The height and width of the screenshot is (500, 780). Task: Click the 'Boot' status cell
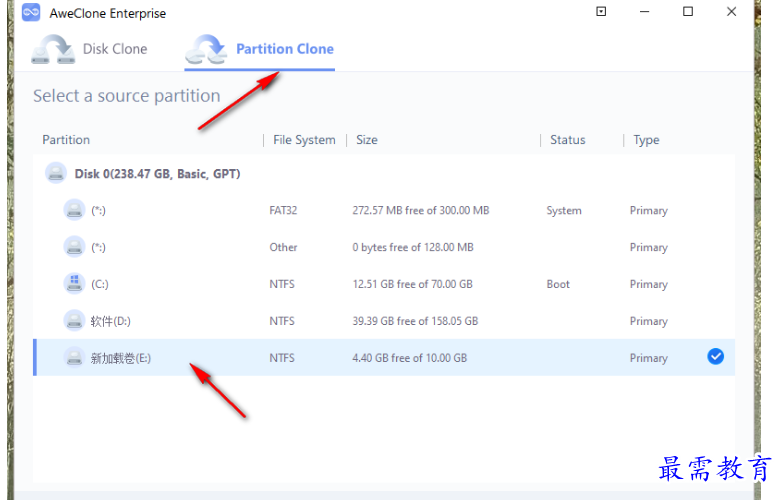point(558,284)
